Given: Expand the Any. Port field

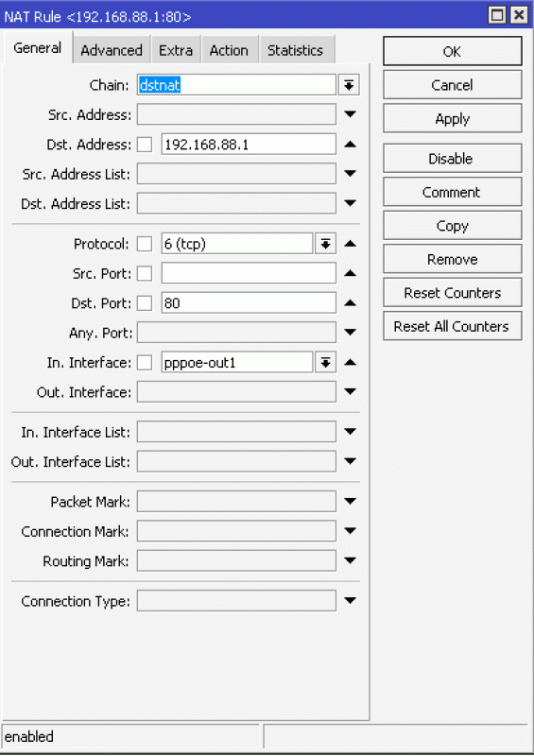Looking at the screenshot, I should tap(351, 333).
